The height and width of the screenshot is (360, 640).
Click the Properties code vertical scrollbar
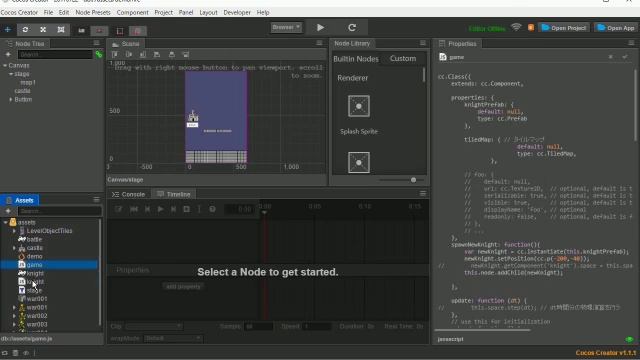coord(636,105)
